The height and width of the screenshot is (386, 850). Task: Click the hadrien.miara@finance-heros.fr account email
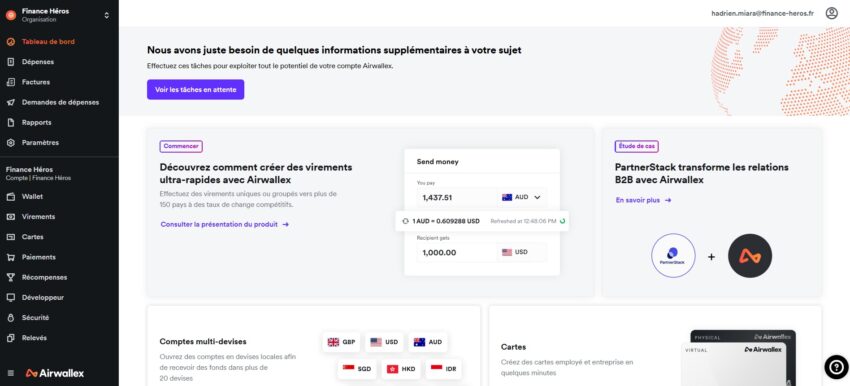click(x=763, y=14)
